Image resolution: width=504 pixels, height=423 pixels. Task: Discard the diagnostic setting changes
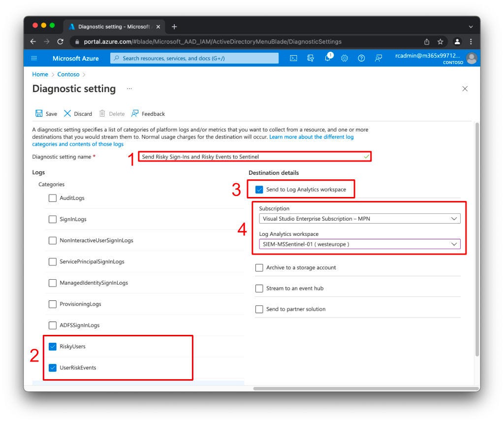pyautogui.click(x=78, y=114)
